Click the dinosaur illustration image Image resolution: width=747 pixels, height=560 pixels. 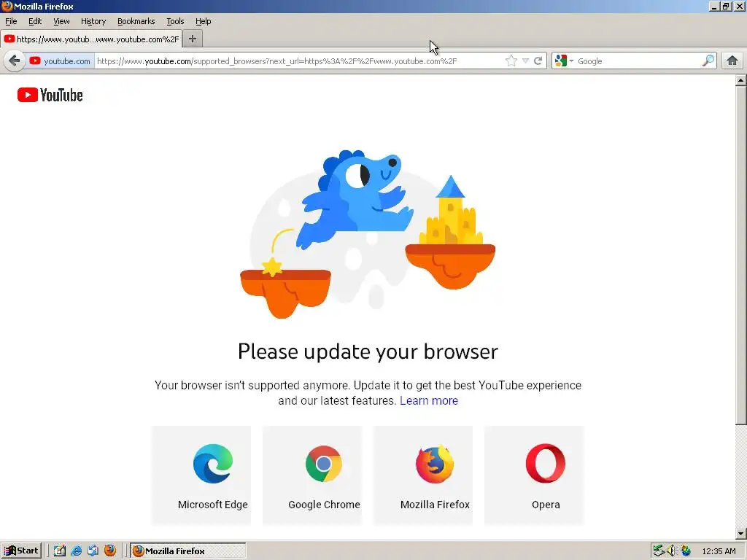click(368, 234)
